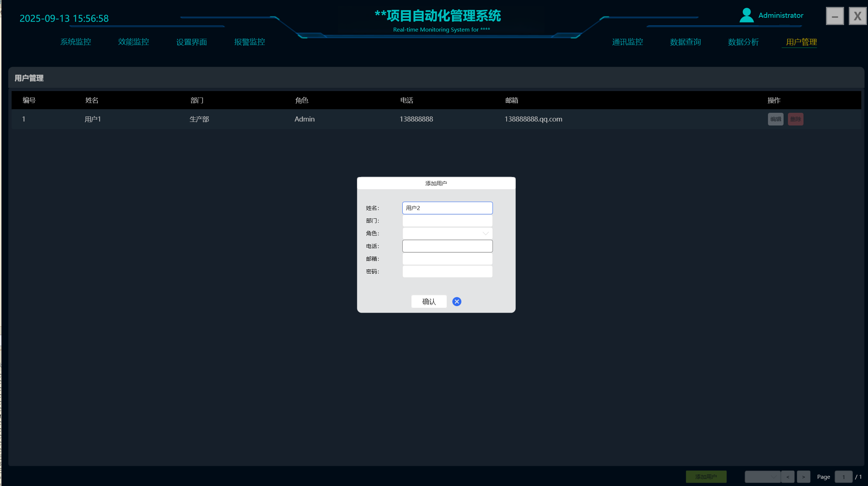868x486 pixels.
Task: Switch to the 报警监控 tab
Action: pos(249,42)
